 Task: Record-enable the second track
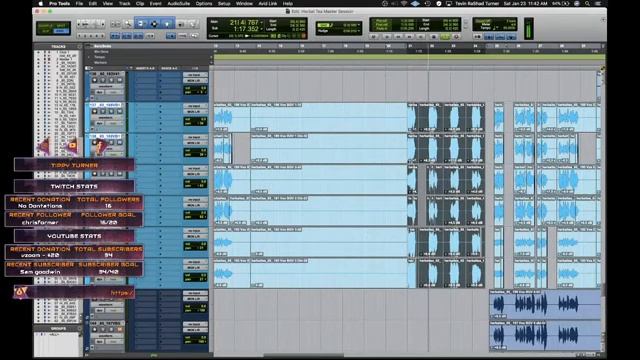tap(94, 111)
